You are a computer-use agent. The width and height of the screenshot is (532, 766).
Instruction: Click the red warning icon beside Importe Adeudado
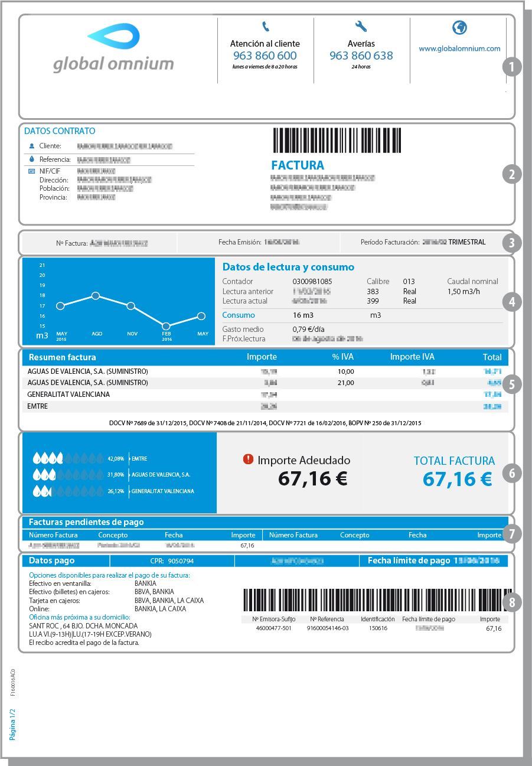pos(249,459)
